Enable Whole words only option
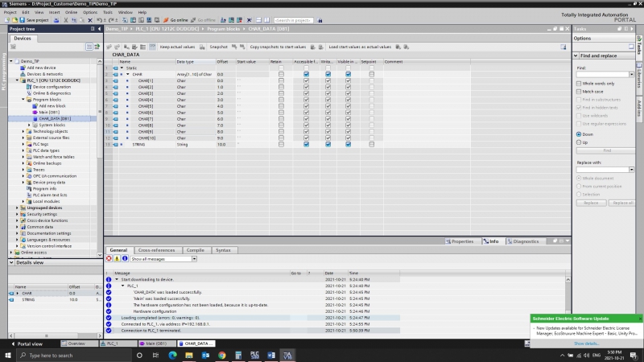Image resolution: width=644 pixels, height=362 pixels. [579, 84]
